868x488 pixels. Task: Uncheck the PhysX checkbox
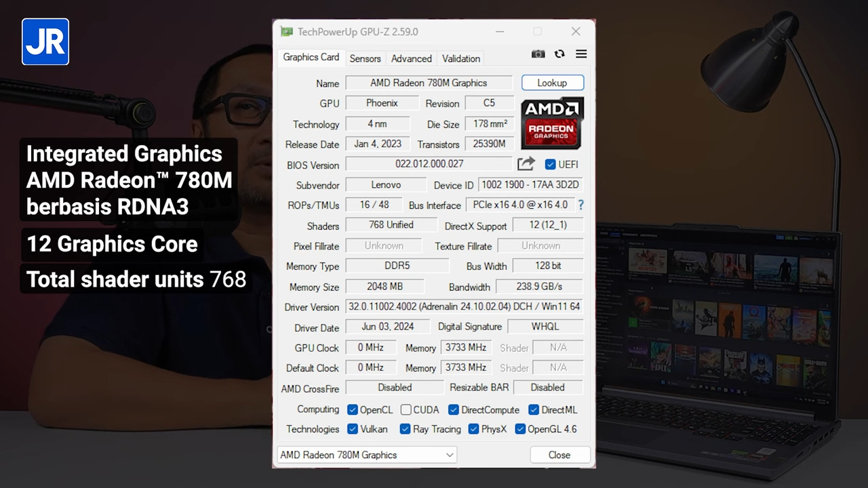click(x=473, y=429)
